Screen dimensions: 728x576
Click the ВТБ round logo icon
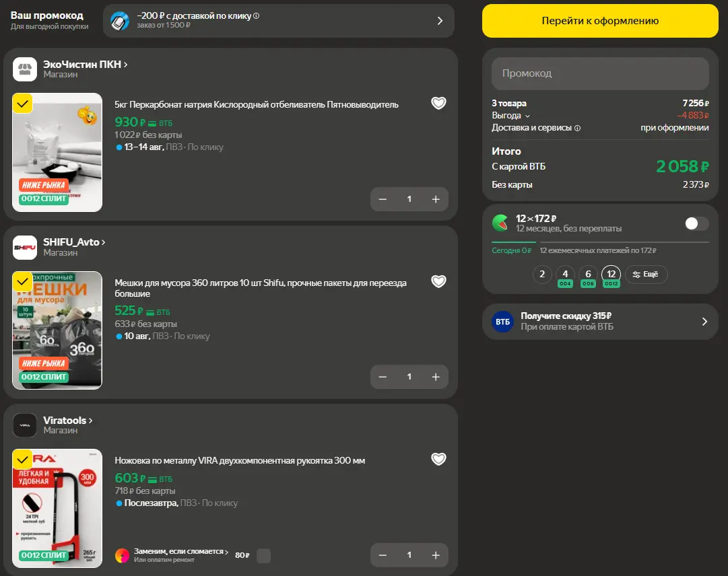(x=502, y=322)
